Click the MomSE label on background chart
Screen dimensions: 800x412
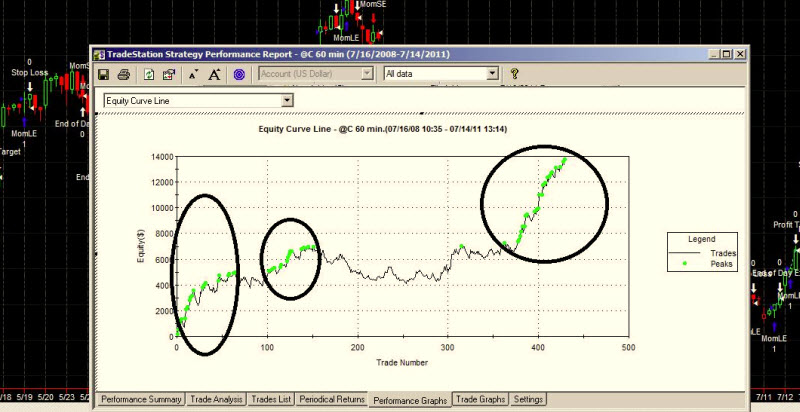(x=373, y=4)
